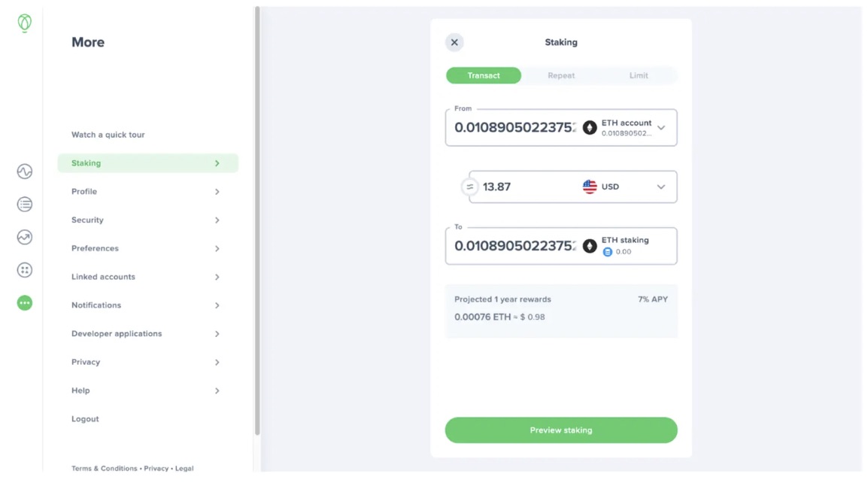
Task: Click the currency conversion swap icon beside 13.87
Action: 469,187
